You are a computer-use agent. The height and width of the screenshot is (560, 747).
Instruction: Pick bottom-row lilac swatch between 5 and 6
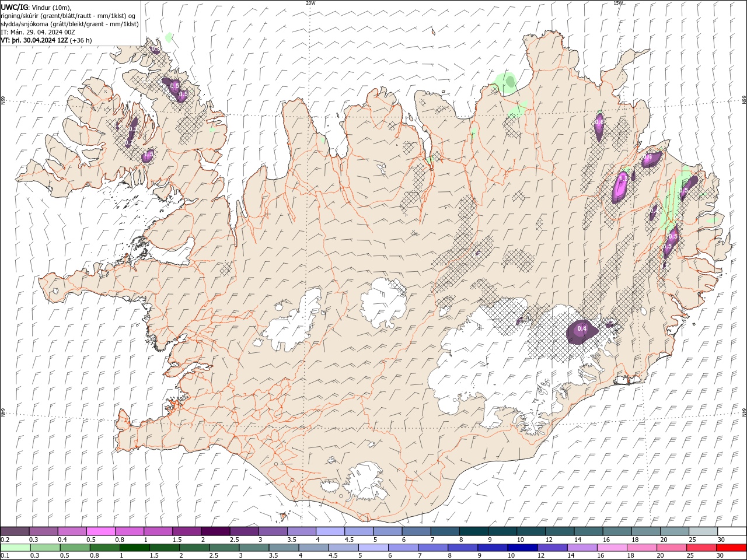(372, 548)
